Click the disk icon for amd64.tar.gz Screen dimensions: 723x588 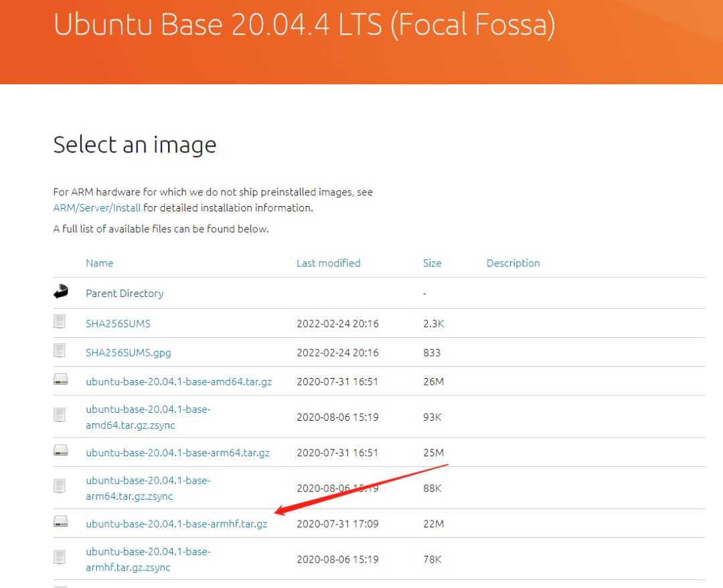point(61,380)
